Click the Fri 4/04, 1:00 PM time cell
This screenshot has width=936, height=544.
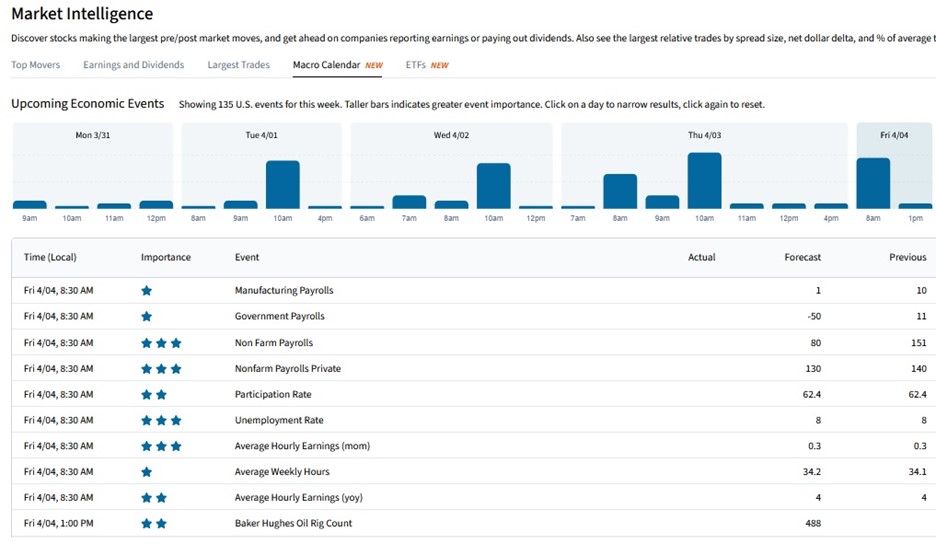click(x=58, y=523)
